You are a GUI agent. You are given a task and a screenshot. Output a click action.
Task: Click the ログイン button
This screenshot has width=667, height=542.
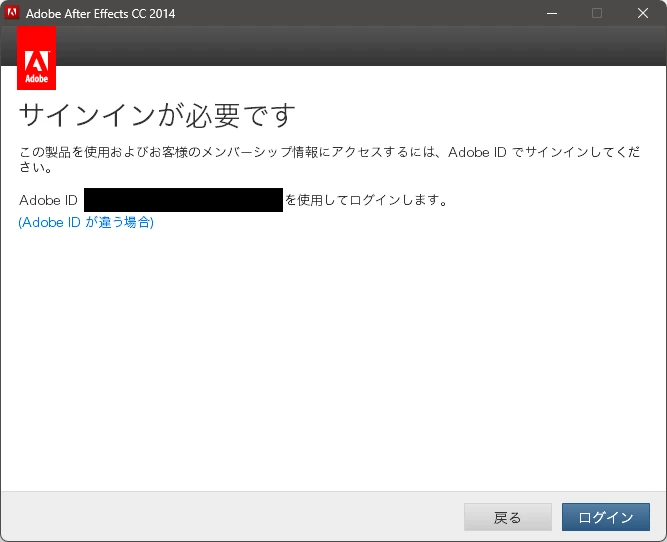pyautogui.click(x=605, y=517)
